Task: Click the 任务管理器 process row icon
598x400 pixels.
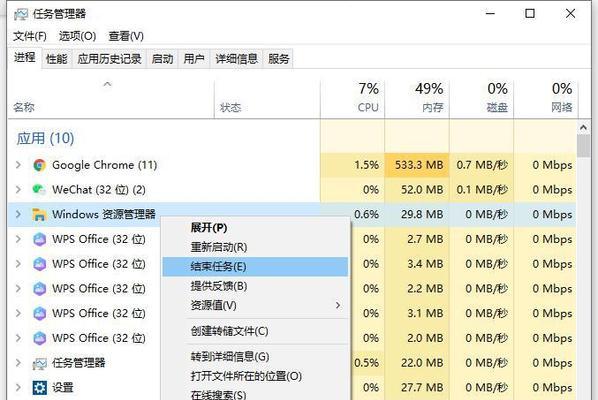Action: (40, 363)
